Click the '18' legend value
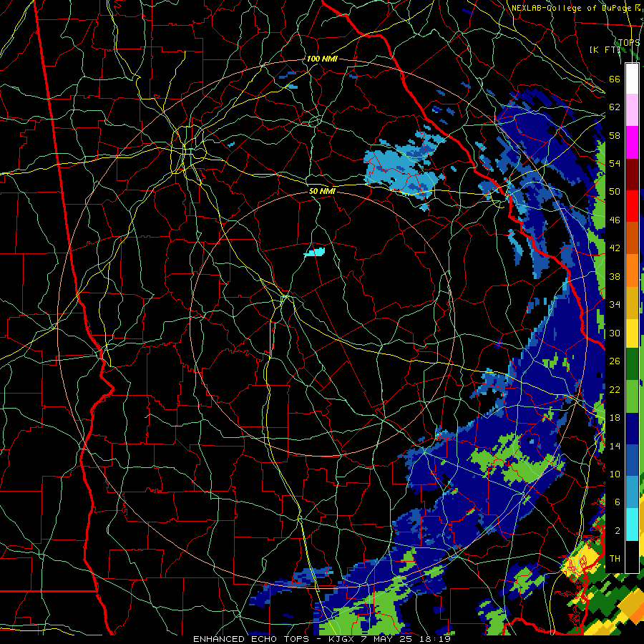The height and width of the screenshot is (644, 644). (x=615, y=418)
